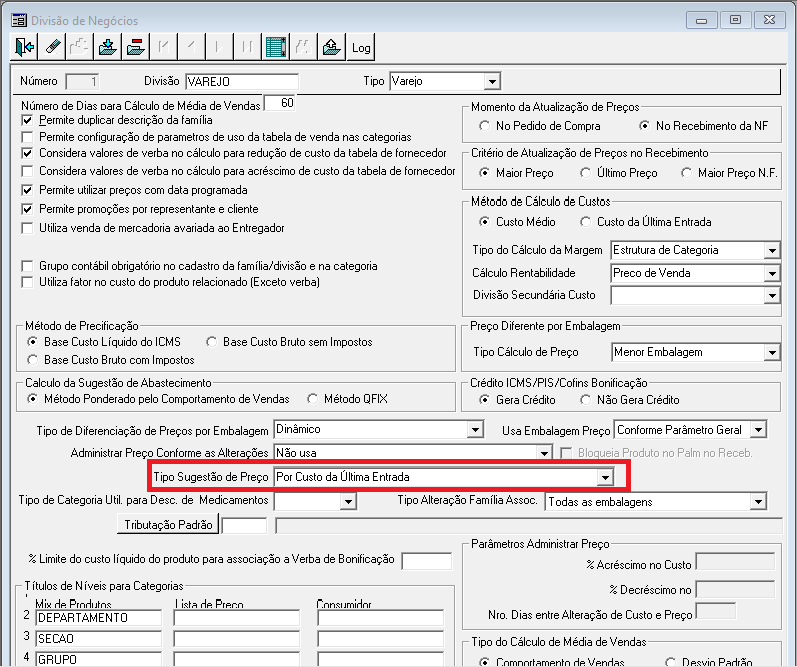Open Tipo de Categoria Desc. Medicamentos dropdown
This screenshot has width=797, height=667.
[x=348, y=502]
